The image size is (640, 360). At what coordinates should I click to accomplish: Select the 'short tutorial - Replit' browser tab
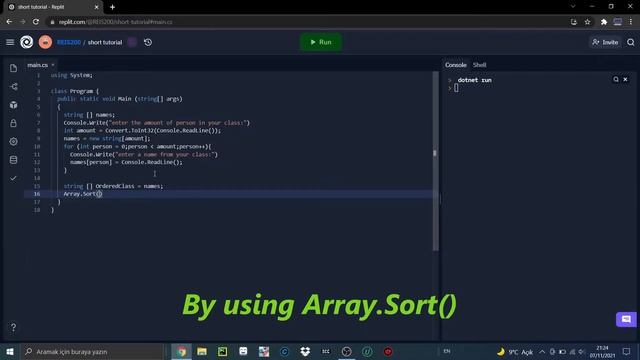[x=52, y=7]
